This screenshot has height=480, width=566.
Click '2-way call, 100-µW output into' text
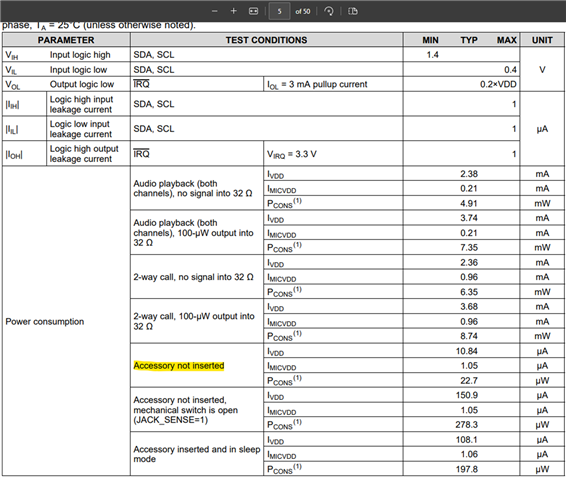(x=194, y=321)
